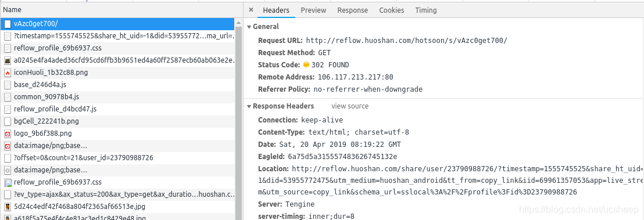Select the ?timestamp=1555745525 request row
This screenshot has width=644, height=220.
point(117,36)
